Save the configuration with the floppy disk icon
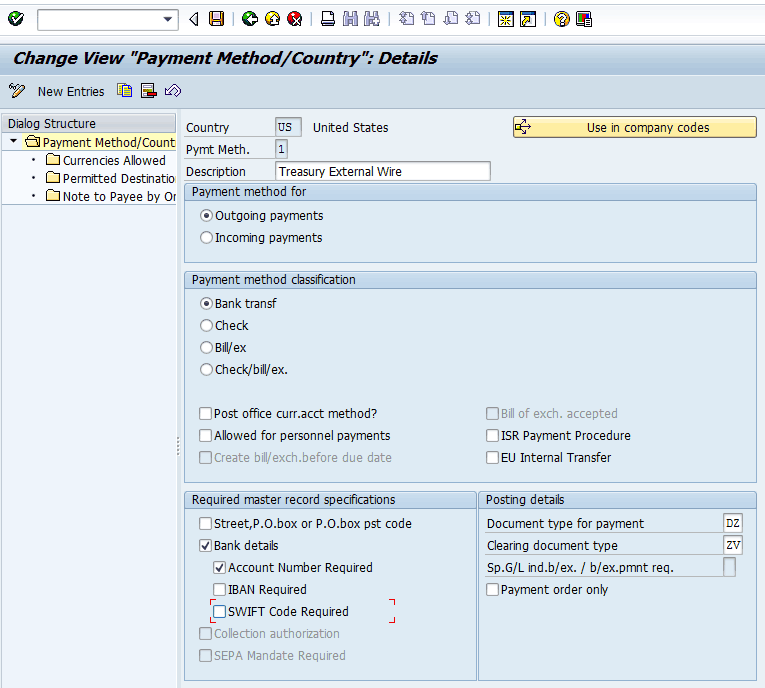Viewport: 765px width, 688px height. click(x=217, y=19)
